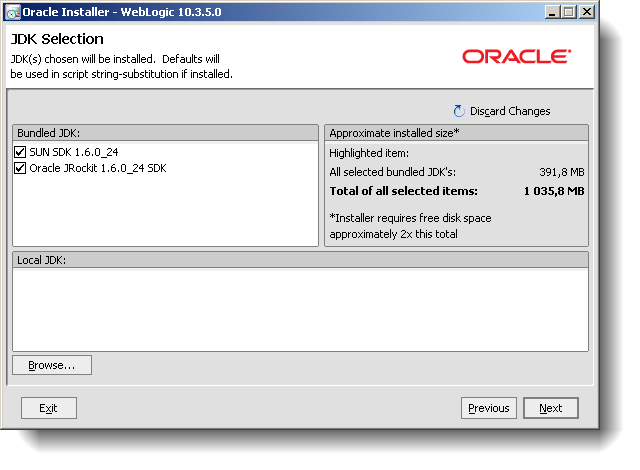
Task: Click the 1 035,8 MB total value
Action: tap(554, 191)
